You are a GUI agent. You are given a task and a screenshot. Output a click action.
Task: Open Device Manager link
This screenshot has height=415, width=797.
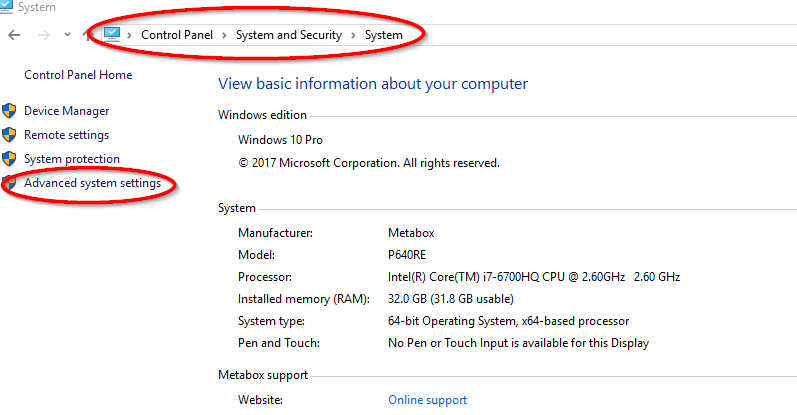[x=67, y=111]
